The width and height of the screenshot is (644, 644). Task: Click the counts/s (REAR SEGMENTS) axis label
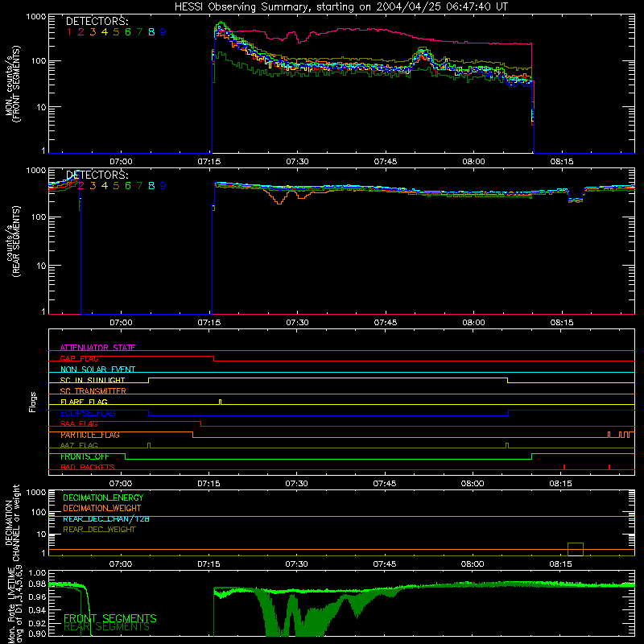13,242
